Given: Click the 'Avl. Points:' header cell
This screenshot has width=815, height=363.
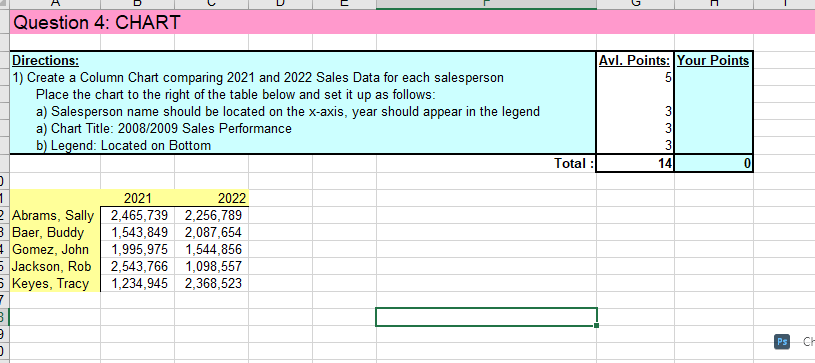Looking at the screenshot, I should tap(635, 60).
